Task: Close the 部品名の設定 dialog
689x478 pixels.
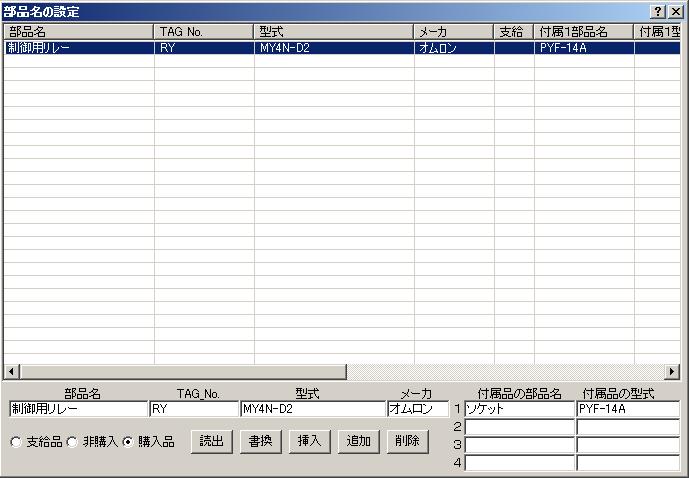Action: pyautogui.click(x=676, y=12)
